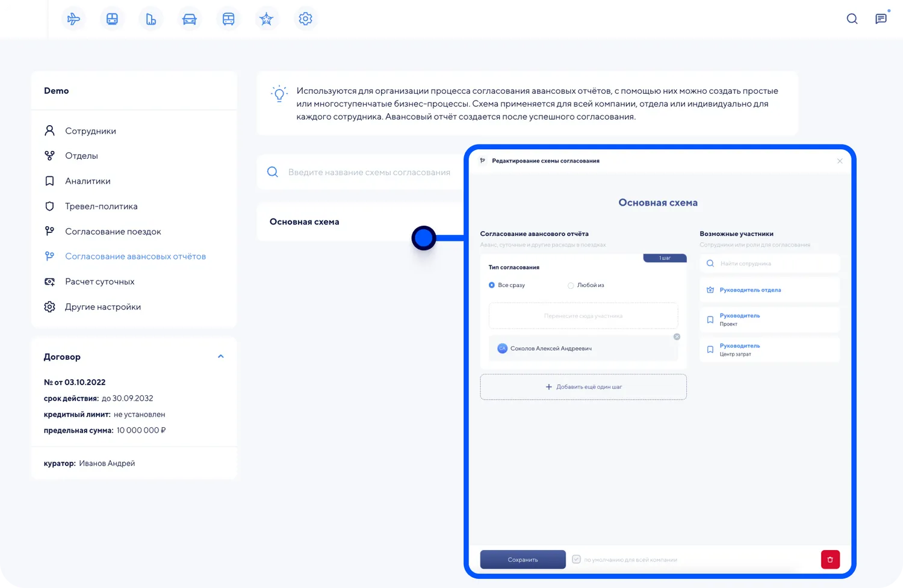903x588 pixels.
Task: Open the flights airplane icon
Action: pyautogui.click(x=73, y=19)
